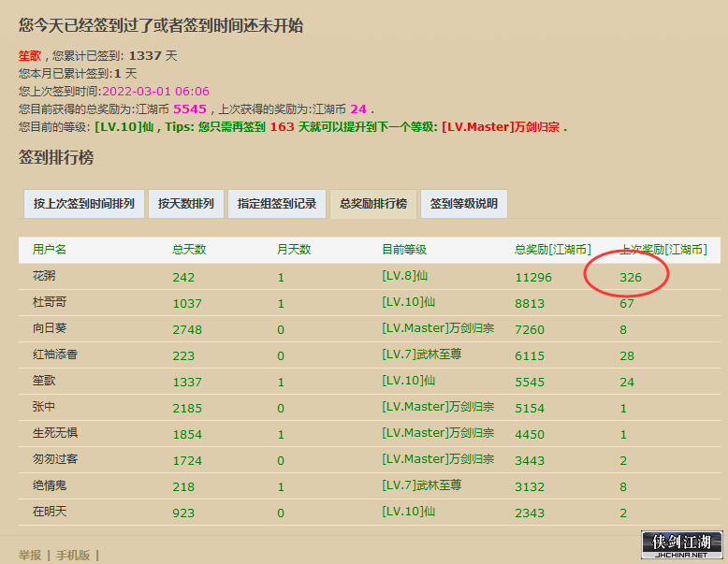Open the 指定组签到记录 tab
This screenshot has height=564, width=728.
[x=277, y=204]
